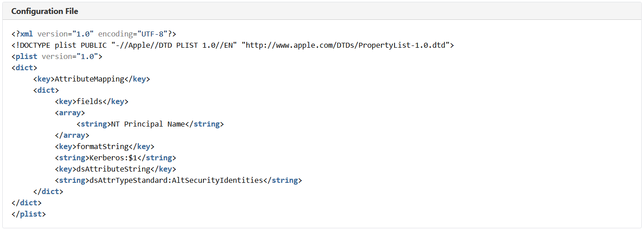Click the dict tag below AttributeMapping key

pos(46,91)
